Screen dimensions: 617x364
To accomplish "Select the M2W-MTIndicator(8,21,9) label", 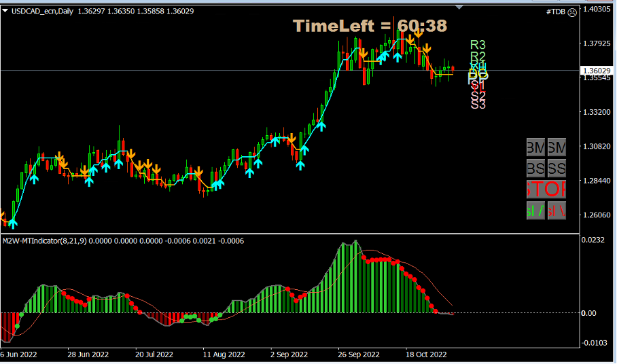I will click(44, 241).
